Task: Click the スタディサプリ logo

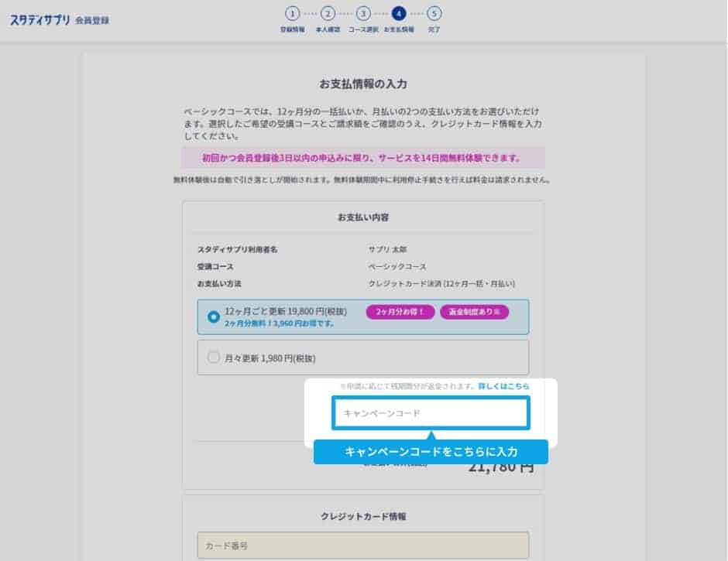Action: [x=40, y=19]
